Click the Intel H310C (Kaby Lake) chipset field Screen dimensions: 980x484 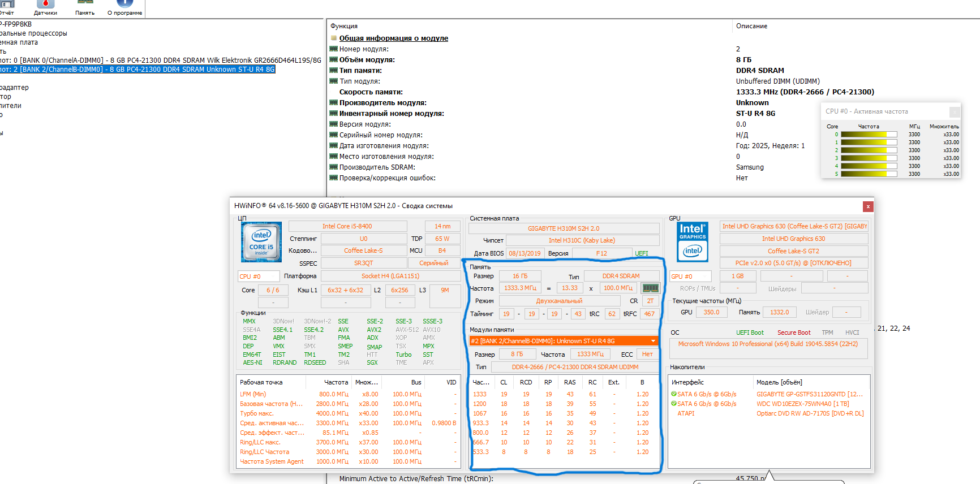tap(582, 240)
